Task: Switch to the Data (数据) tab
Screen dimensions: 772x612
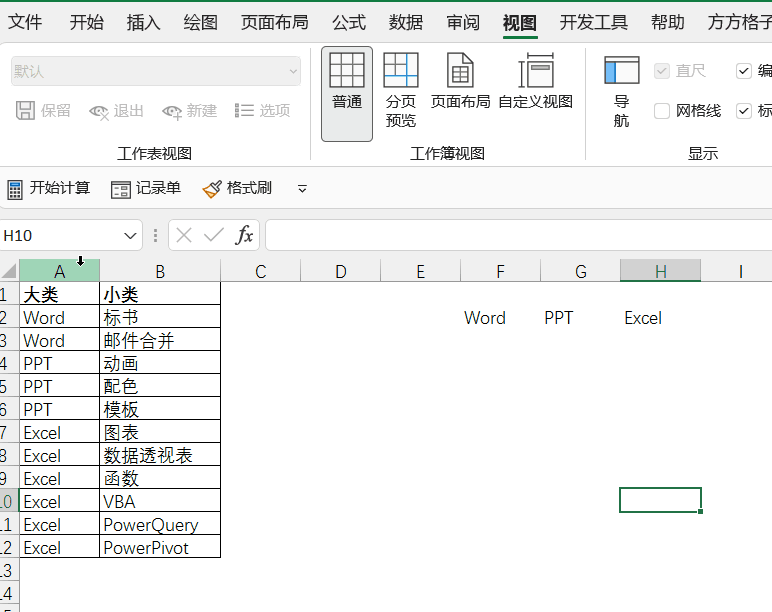Action: click(406, 22)
